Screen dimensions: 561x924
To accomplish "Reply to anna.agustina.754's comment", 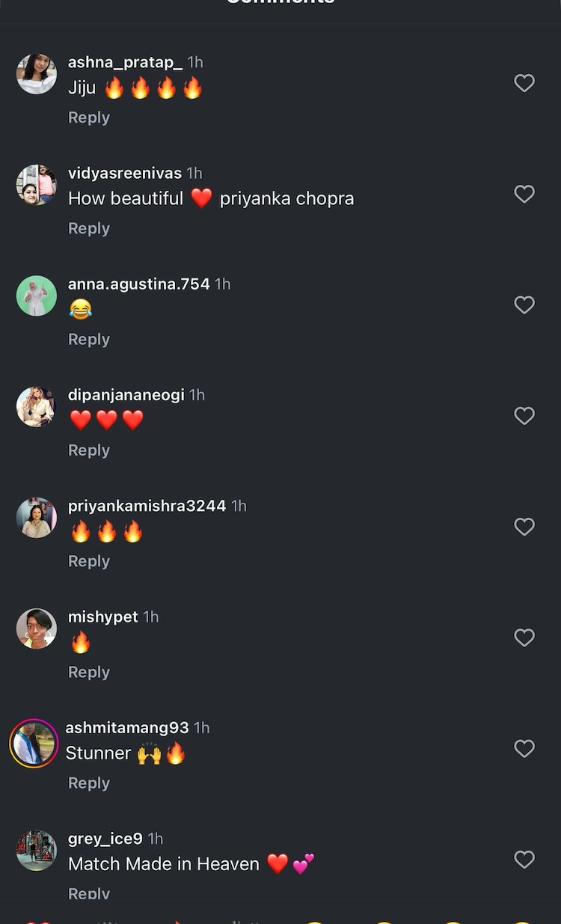I will click(x=89, y=339).
